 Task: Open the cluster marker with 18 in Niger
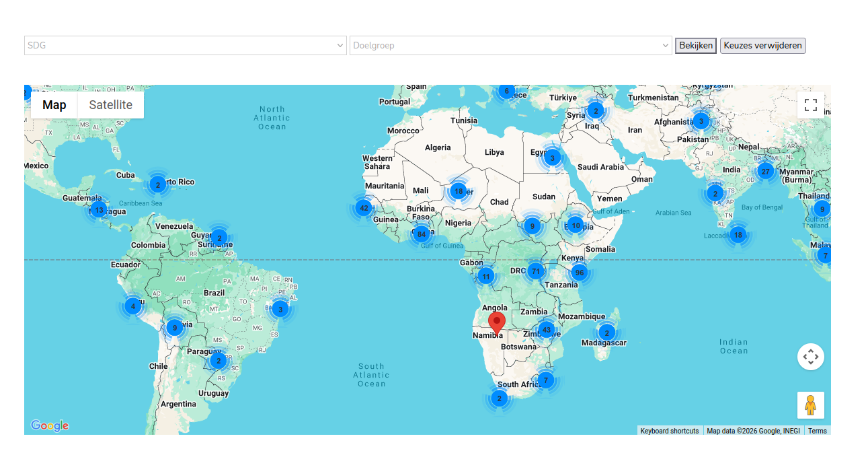tap(459, 191)
